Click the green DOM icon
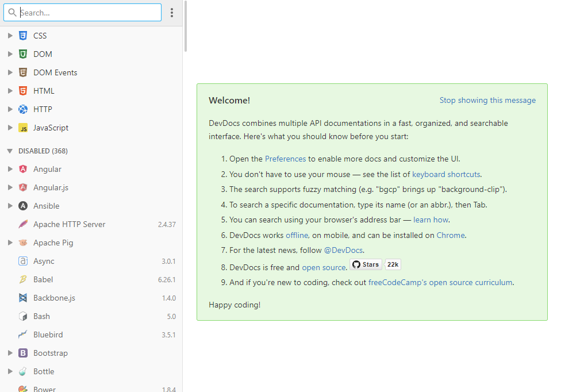 [23, 54]
